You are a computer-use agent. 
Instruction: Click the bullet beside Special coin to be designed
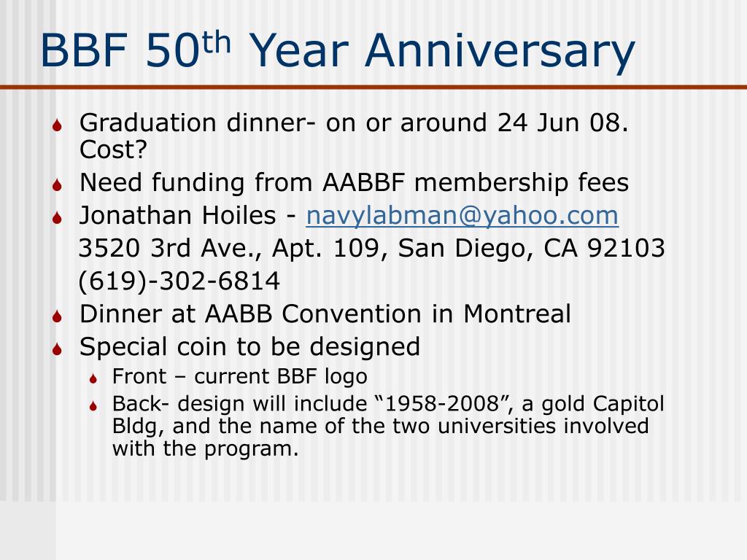click(58, 349)
